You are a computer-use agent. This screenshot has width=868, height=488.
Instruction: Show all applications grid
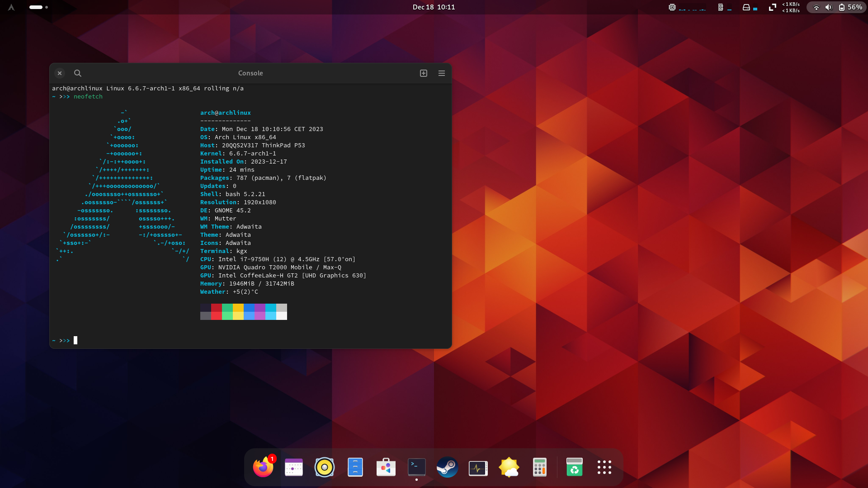[x=604, y=467]
